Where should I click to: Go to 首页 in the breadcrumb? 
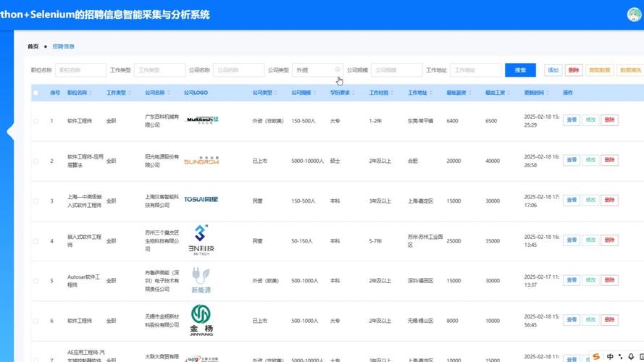pyautogui.click(x=33, y=46)
